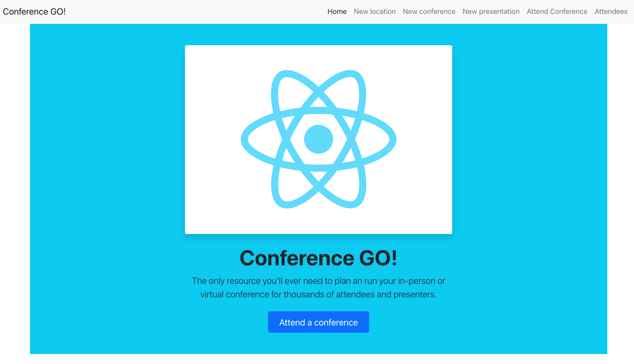Go to the Home nav link

[x=337, y=11]
